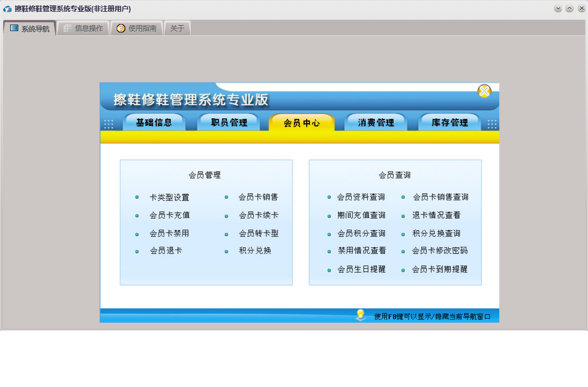Open 会员卡销售
Image resolution: width=588 pixels, height=387 pixels.
pyautogui.click(x=258, y=197)
